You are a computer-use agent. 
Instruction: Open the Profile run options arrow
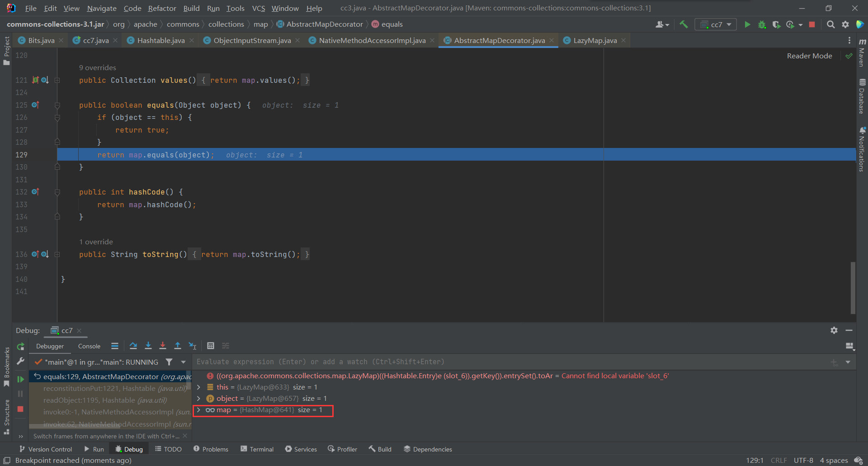click(x=801, y=25)
